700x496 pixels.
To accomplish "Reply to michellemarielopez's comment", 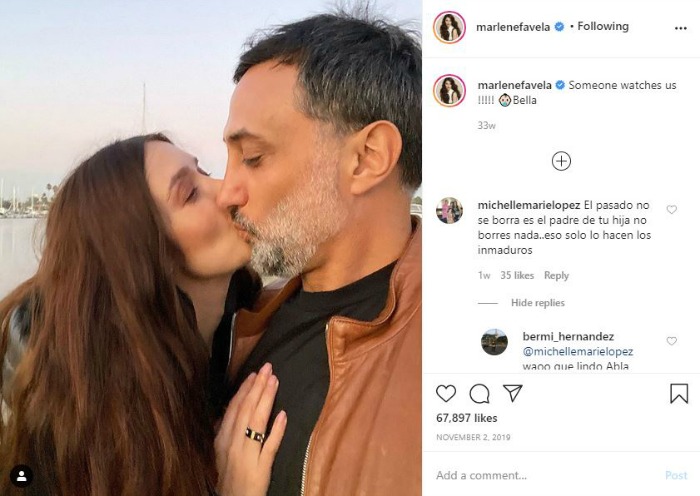I will [x=556, y=276].
